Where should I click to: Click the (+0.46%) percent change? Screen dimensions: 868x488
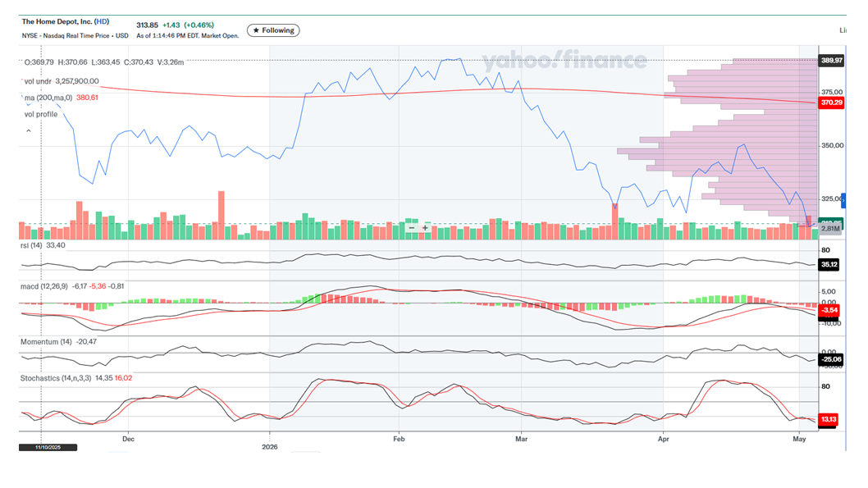click(199, 25)
